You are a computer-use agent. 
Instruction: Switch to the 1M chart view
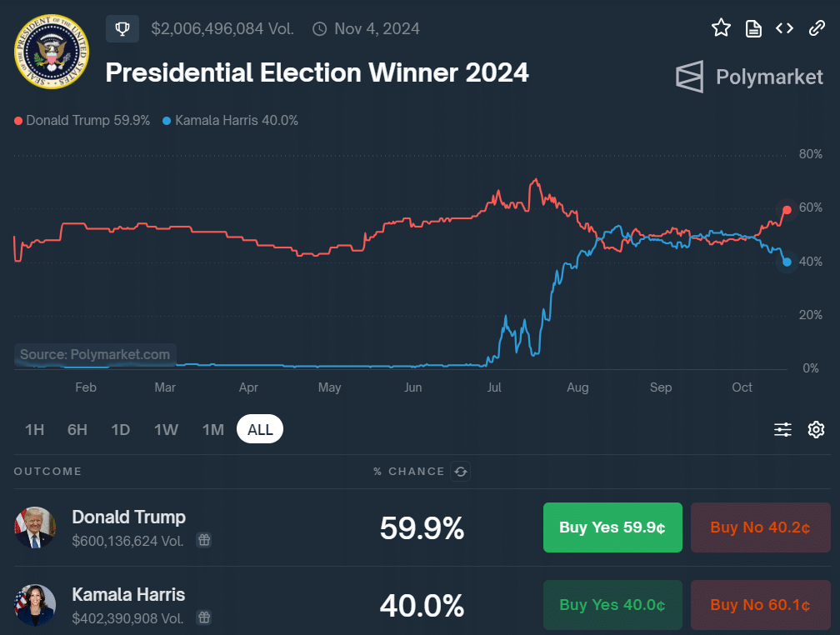click(212, 429)
